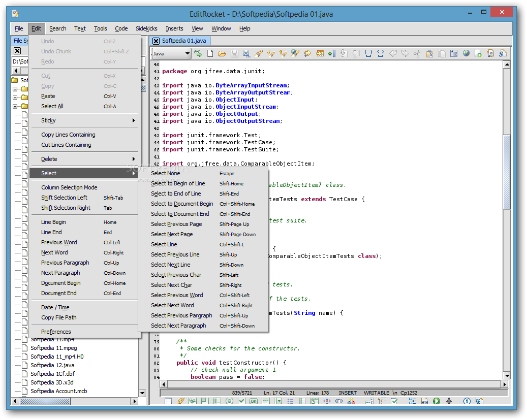Click editor vertical scrollbar down arrow
Image resolution: width=527 pixels, height=420 pixels.
(x=507, y=376)
